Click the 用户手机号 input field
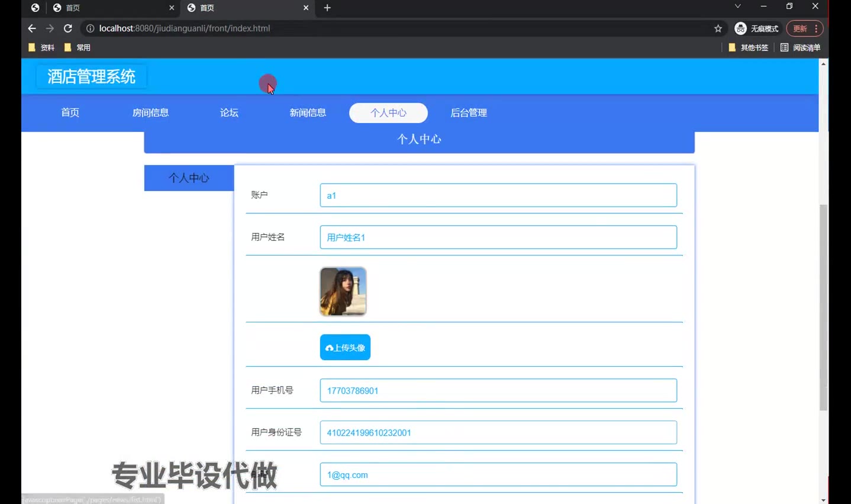The height and width of the screenshot is (504, 851). [498, 390]
